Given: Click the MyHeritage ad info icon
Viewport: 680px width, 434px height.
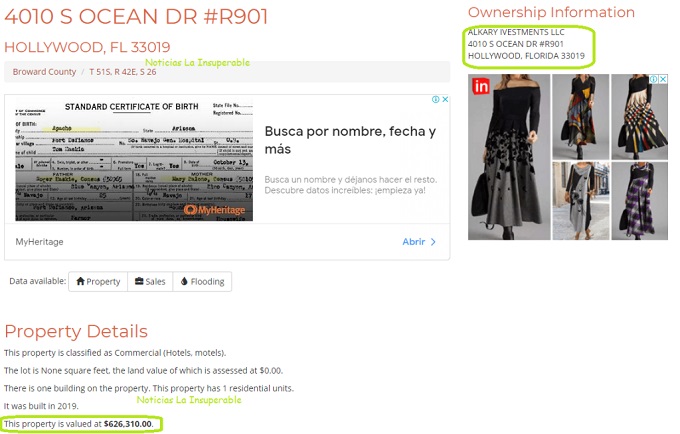Looking at the screenshot, I should click(x=436, y=99).
